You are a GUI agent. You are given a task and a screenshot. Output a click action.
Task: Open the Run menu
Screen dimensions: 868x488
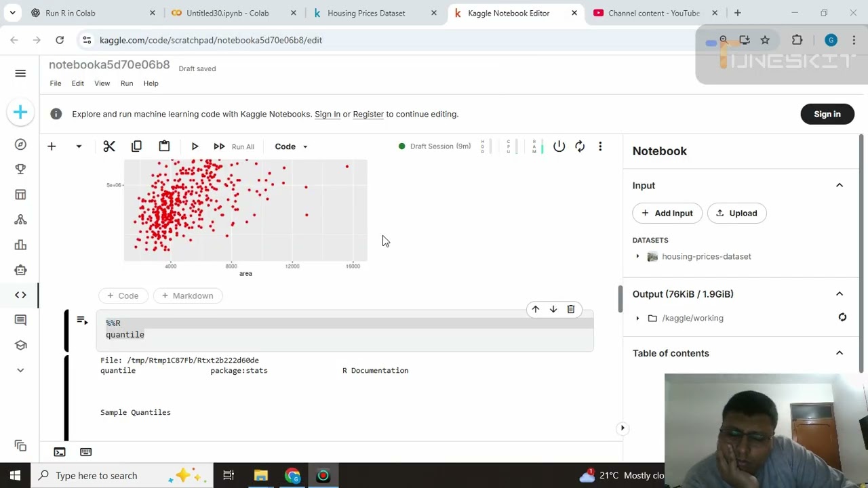point(127,83)
